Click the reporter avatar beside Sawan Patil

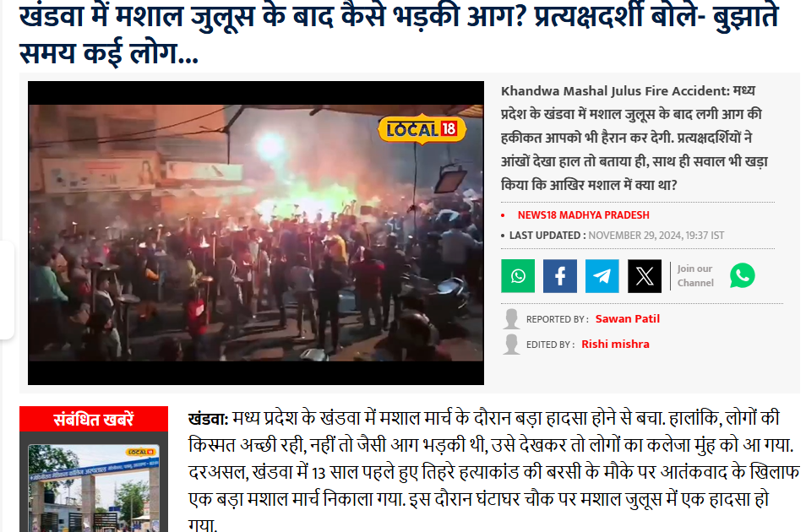pyautogui.click(x=511, y=319)
